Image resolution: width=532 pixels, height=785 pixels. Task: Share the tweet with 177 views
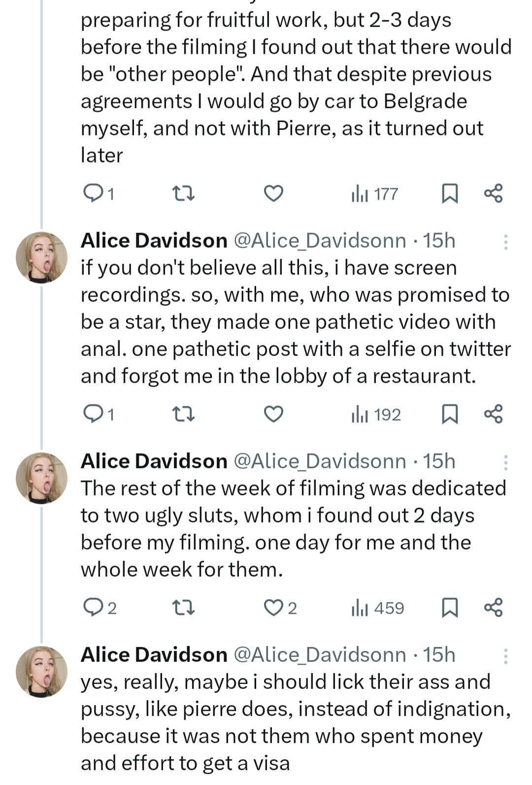click(x=493, y=194)
